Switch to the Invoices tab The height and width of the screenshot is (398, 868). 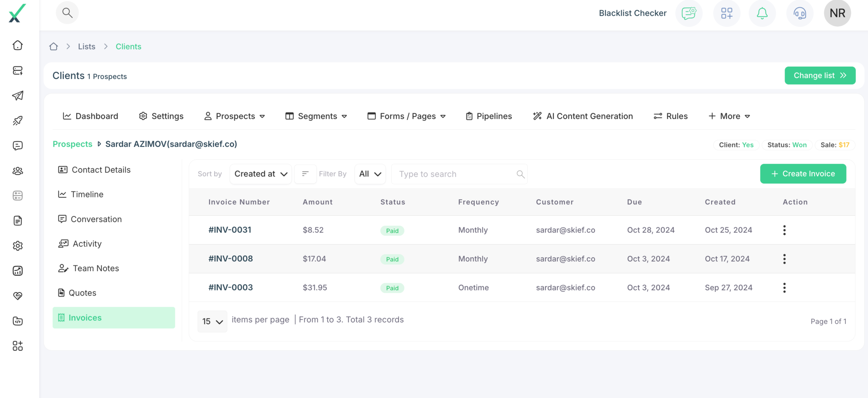[x=114, y=317]
